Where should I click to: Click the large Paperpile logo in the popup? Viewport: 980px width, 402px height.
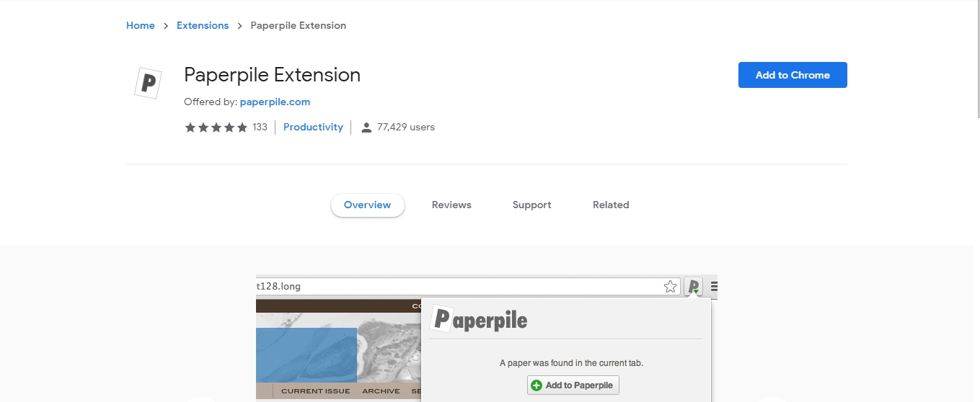coord(479,319)
